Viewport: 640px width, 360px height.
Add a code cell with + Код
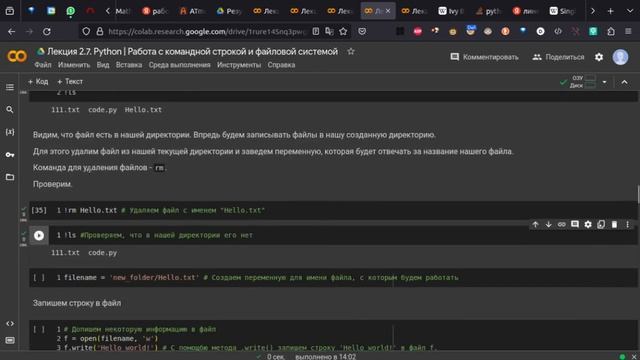click(x=38, y=82)
